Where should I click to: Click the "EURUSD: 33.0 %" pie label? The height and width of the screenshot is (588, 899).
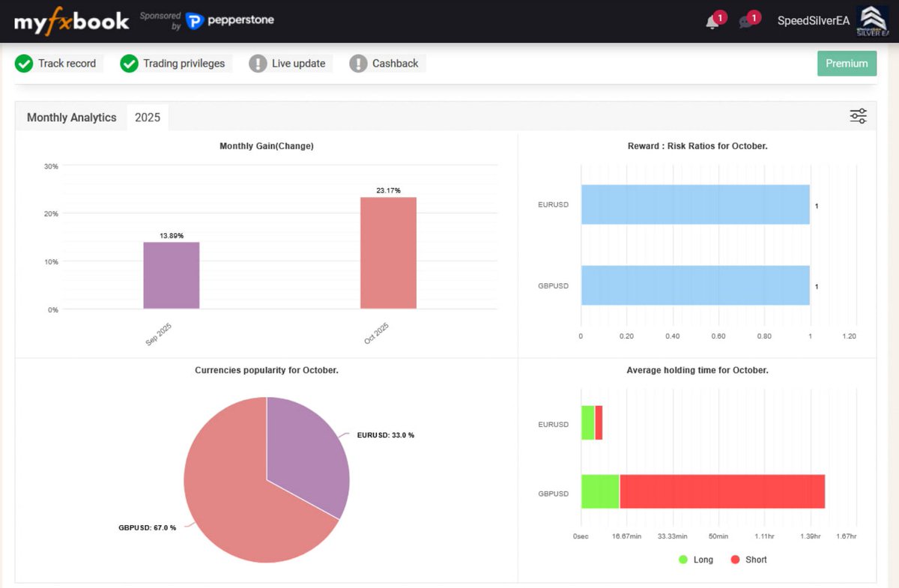click(385, 435)
